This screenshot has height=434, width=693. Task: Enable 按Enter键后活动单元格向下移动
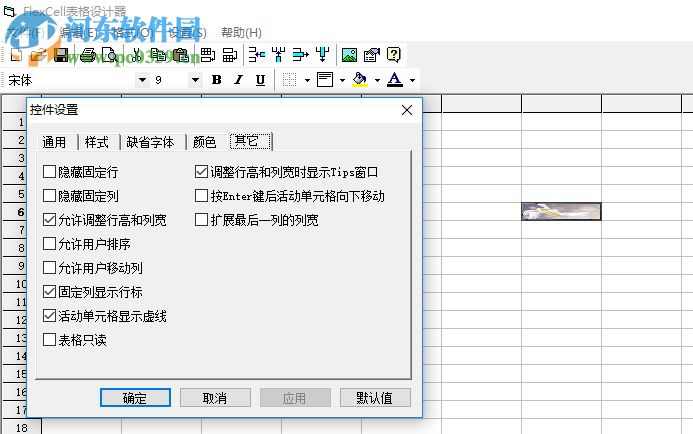[201, 195]
